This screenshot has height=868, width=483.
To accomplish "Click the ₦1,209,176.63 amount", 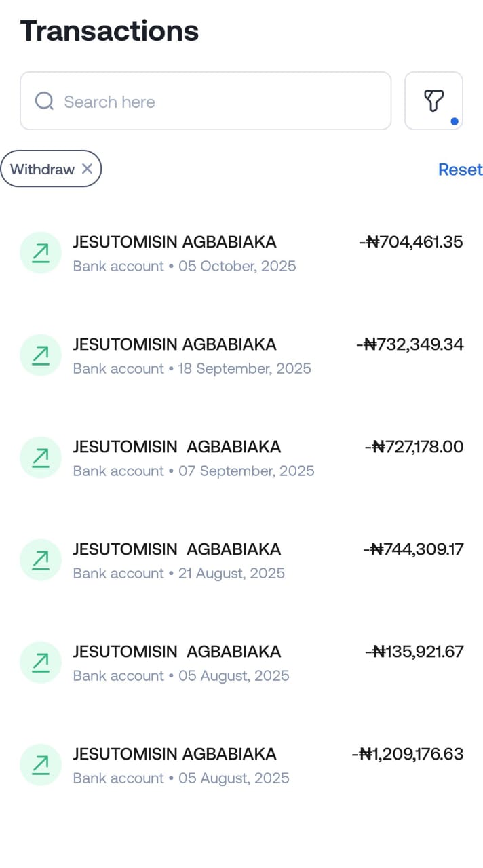I will pos(408,754).
